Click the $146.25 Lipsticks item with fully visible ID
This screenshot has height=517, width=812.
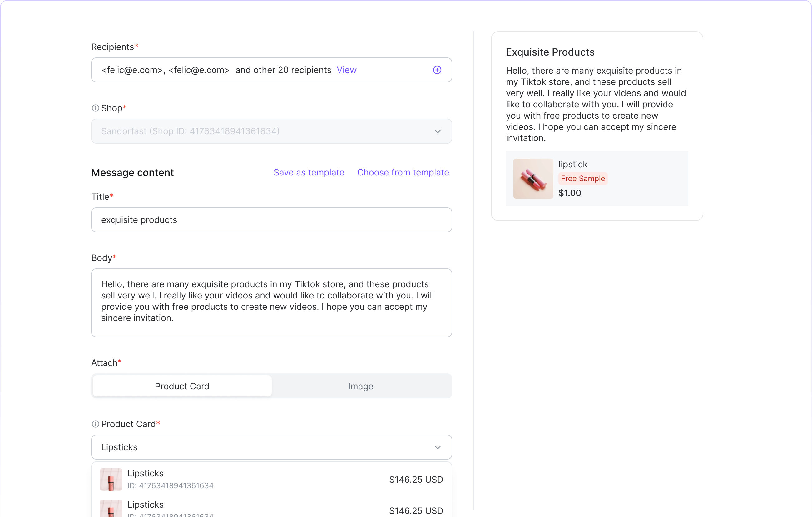coord(271,479)
